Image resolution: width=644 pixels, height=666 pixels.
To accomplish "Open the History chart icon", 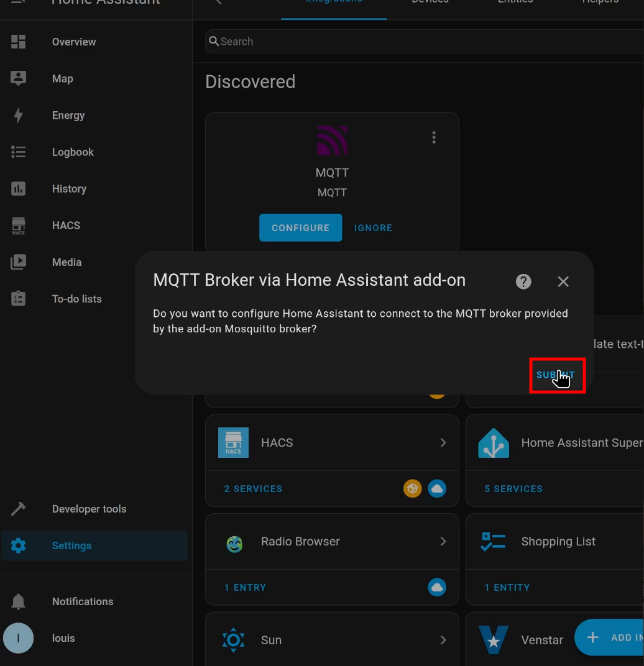I will (x=18, y=189).
